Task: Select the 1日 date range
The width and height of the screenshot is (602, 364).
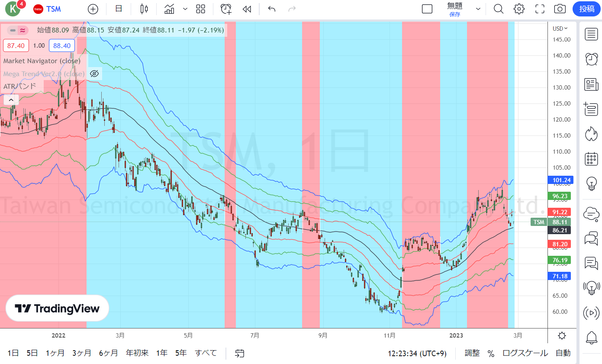Action: pos(13,353)
